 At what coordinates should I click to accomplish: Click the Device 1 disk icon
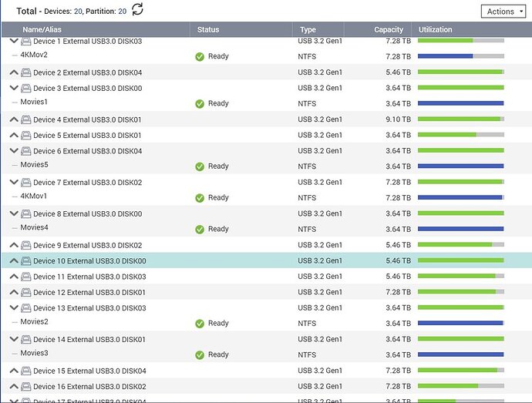point(26,42)
